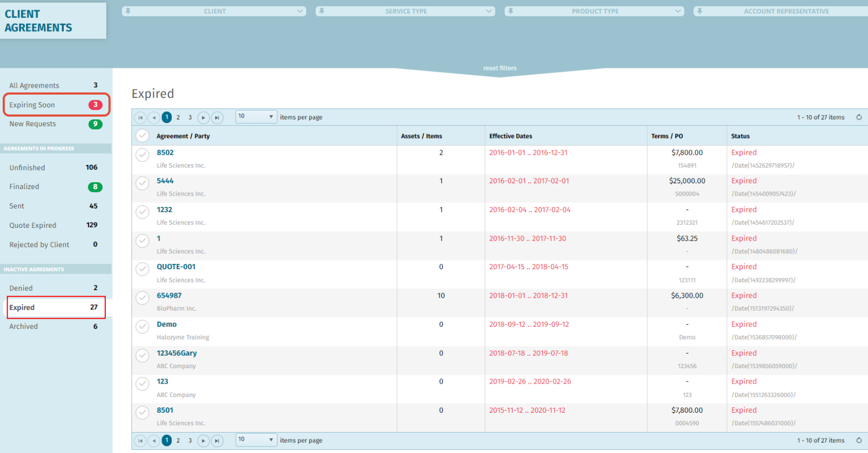This screenshot has width=868, height=453.
Task: Open agreement 8501 link
Action: coord(165,410)
